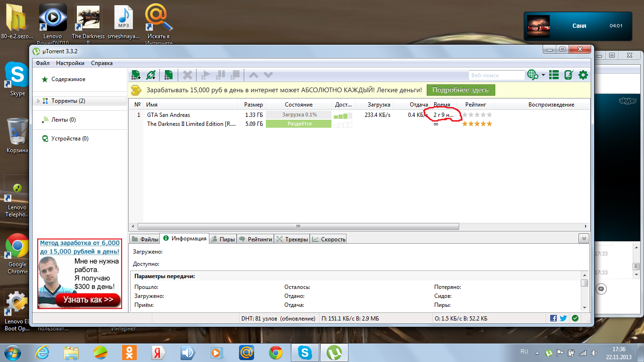Viewport: 644px width, 362px height.
Task: Move torrent up the queue arrow
Action: click(x=254, y=74)
